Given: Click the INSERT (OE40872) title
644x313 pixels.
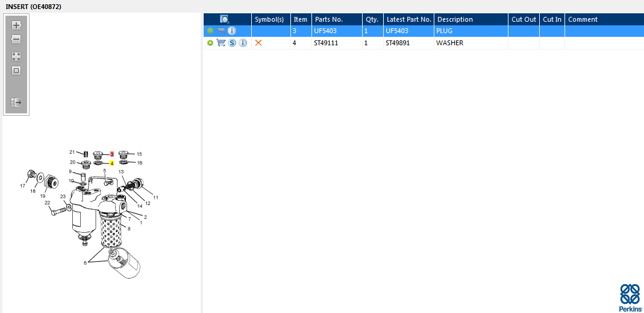Looking at the screenshot, I should [34, 7].
